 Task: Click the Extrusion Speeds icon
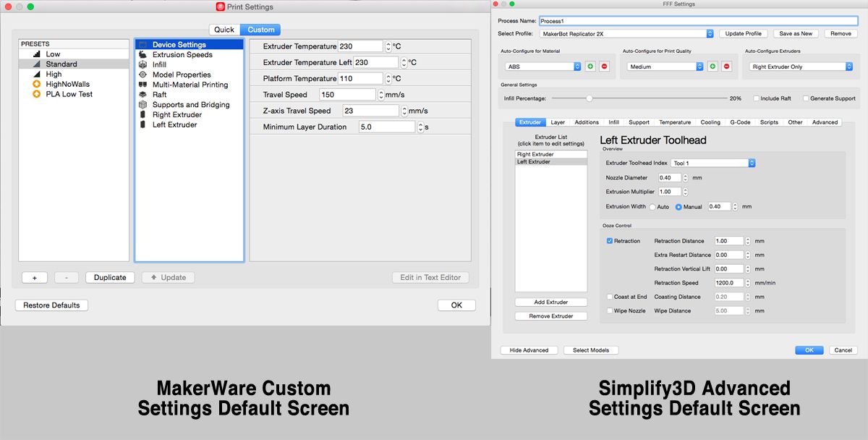pos(142,55)
